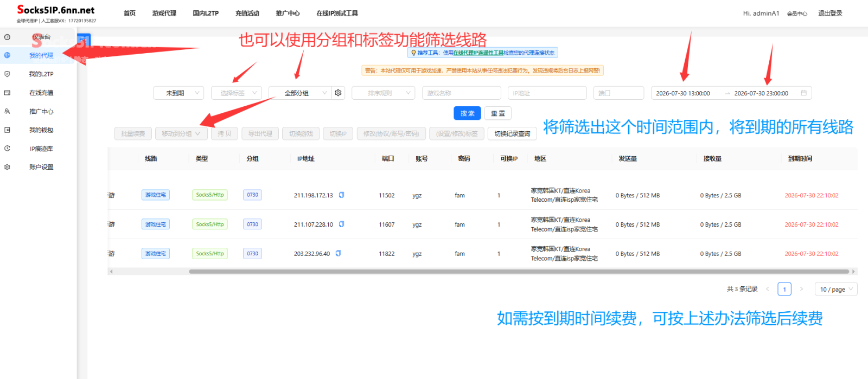The image size is (868, 379).
Task: Click the lightbulb icon in 推荐工具 tip
Action: (413, 53)
